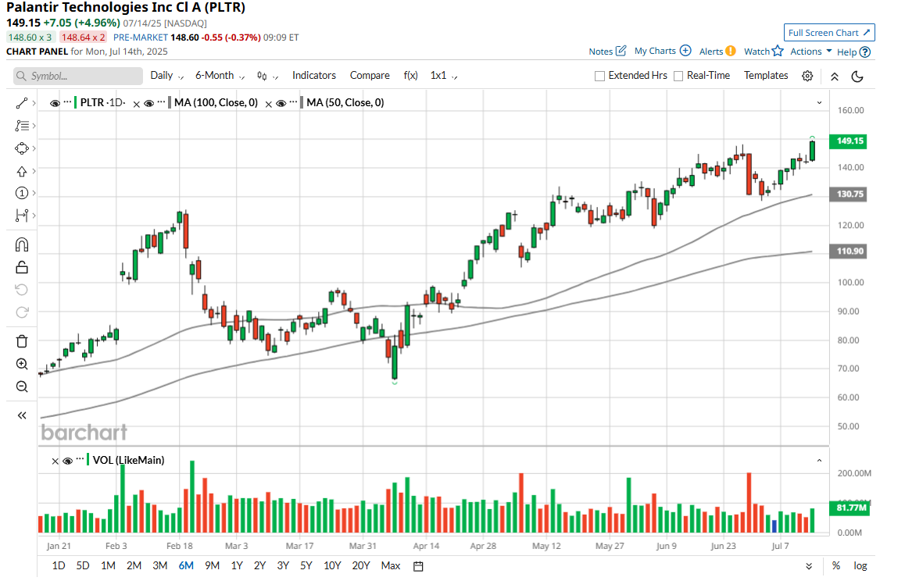Add to My Charts plus icon
Image resolution: width=905 pixels, height=588 pixels.
click(685, 50)
